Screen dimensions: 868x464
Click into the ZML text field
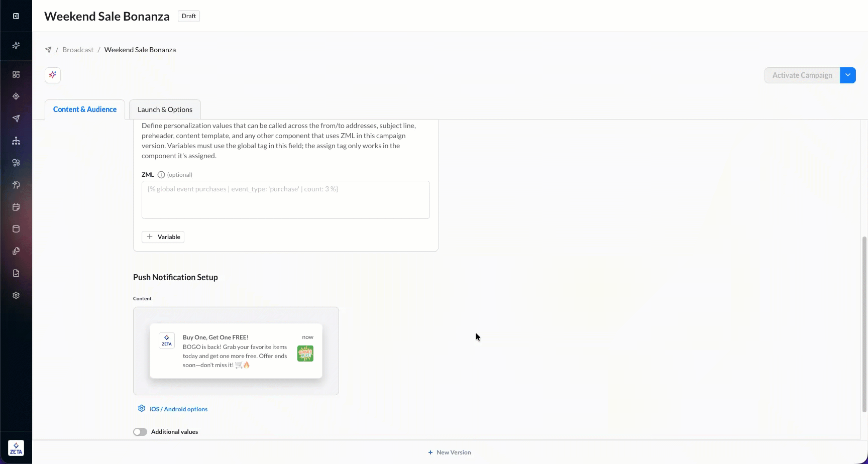click(286, 200)
